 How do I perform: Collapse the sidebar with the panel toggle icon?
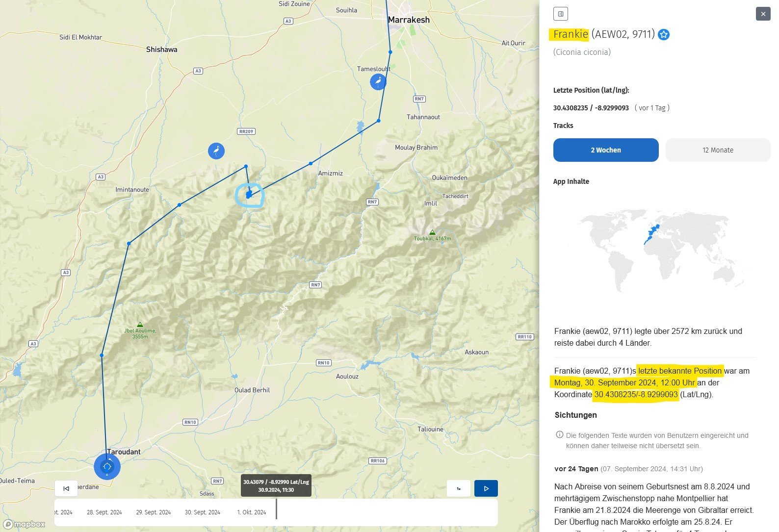point(560,14)
